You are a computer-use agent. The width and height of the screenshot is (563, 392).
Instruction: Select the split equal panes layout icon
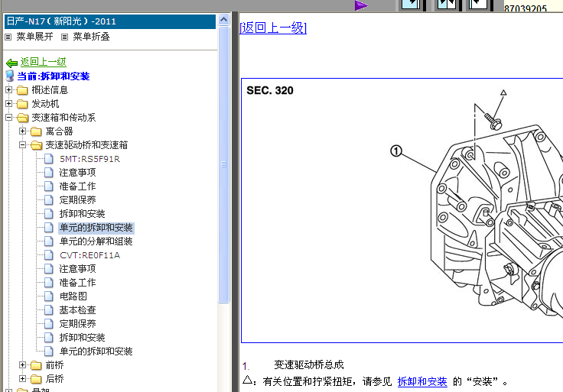446,5
